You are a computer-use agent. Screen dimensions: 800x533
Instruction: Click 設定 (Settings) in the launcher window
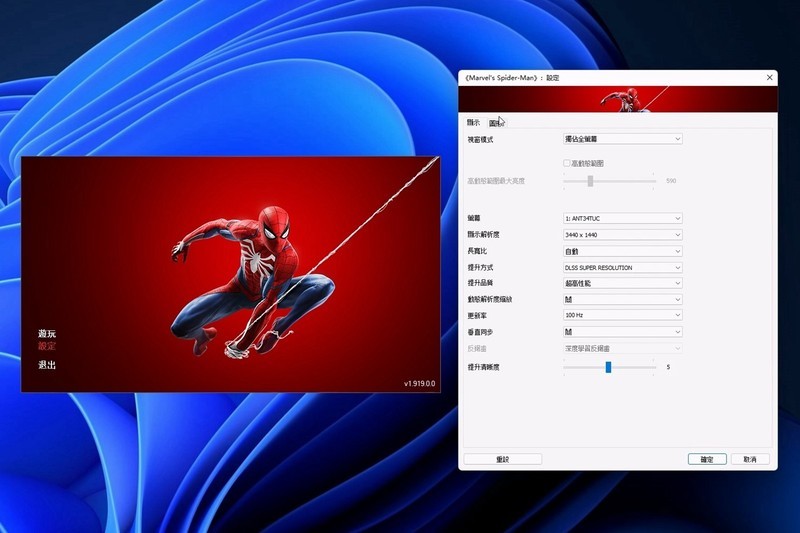[x=47, y=346]
